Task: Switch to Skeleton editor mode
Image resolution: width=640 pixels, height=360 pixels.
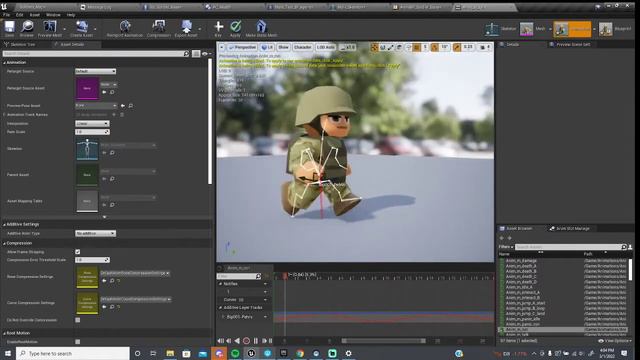Action: tap(500, 29)
